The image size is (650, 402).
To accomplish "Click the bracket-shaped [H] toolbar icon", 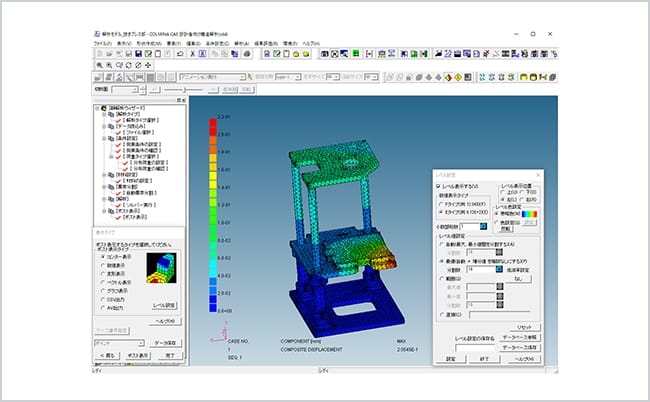I will coord(369,54).
